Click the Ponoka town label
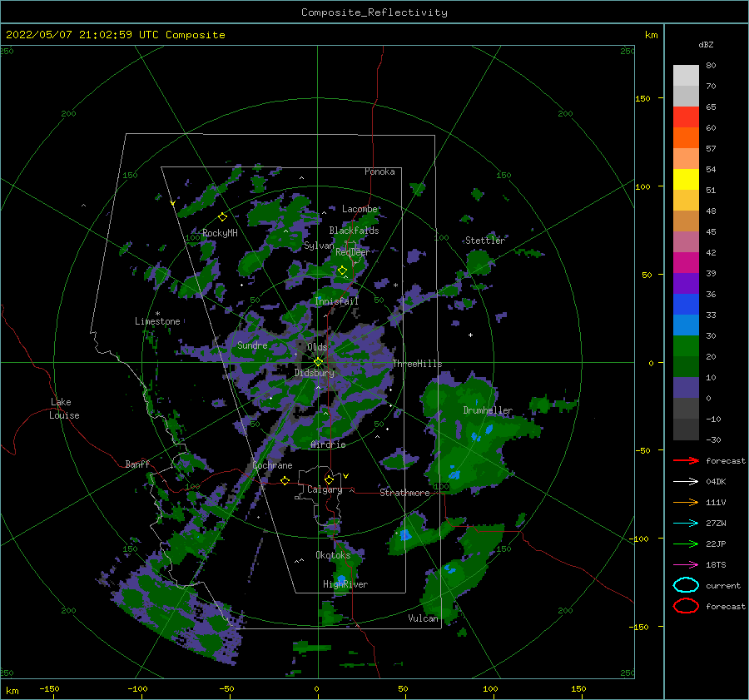 [x=379, y=171]
